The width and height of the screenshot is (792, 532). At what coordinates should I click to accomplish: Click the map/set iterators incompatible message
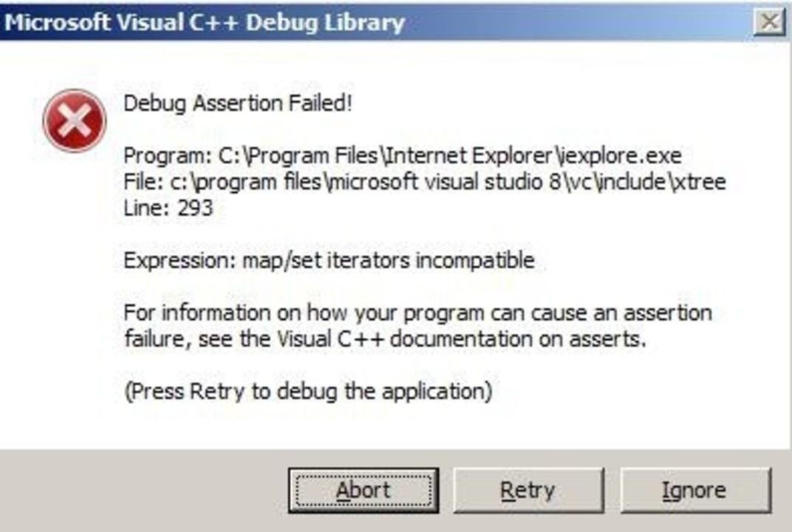tap(389, 260)
